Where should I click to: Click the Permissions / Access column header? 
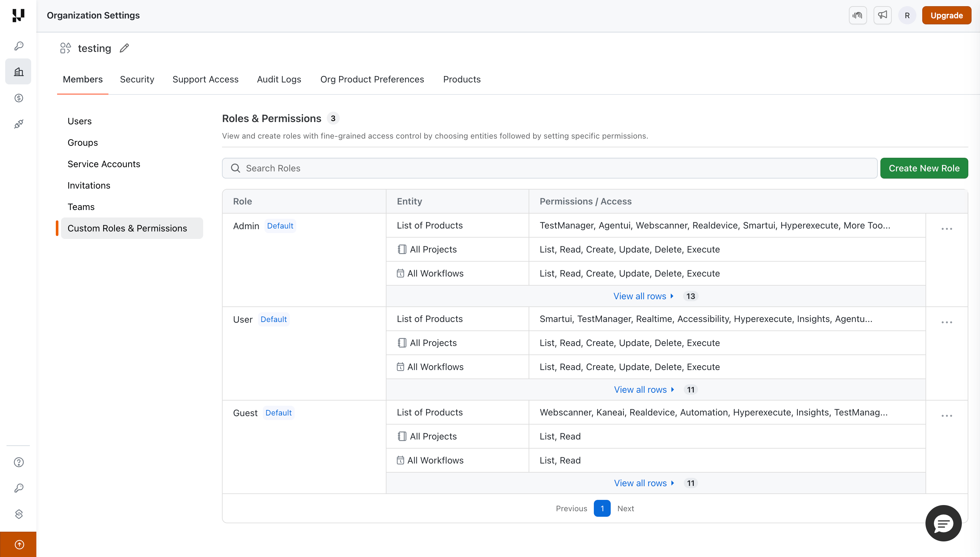click(x=585, y=201)
